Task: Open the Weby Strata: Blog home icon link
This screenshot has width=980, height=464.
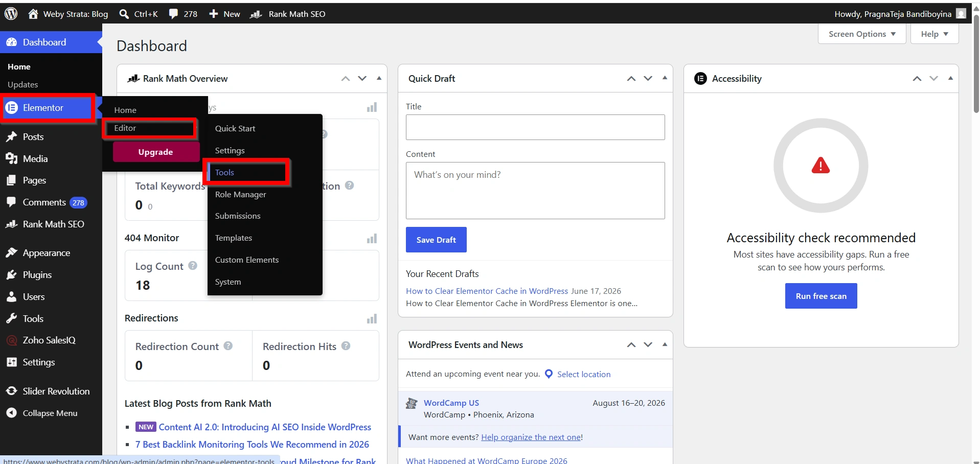Action: coord(33,14)
